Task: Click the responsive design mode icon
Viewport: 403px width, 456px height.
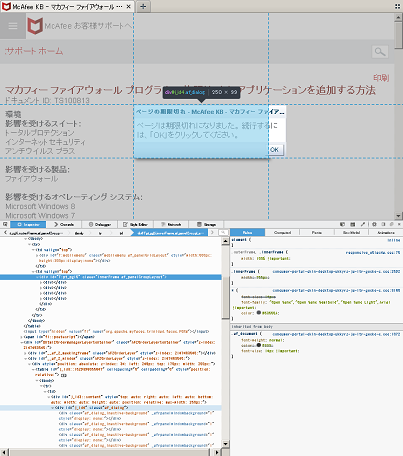Action: click(342, 224)
